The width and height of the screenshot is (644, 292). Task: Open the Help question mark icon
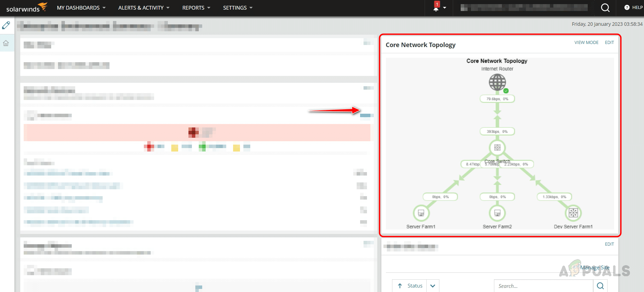(x=627, y=8)
